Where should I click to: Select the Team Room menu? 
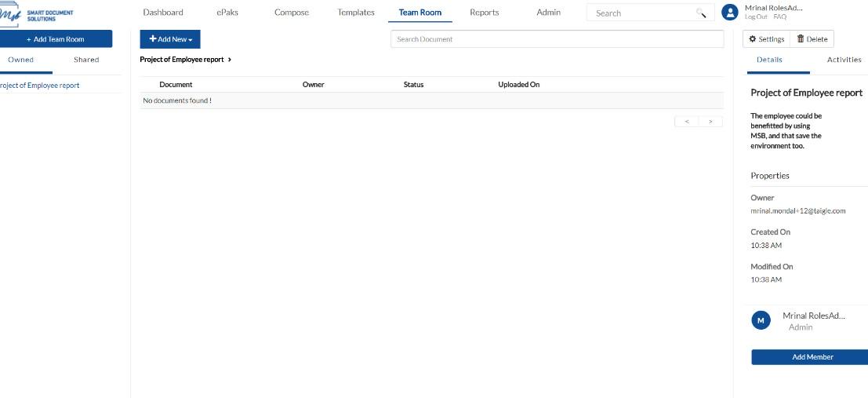[x=420, y=13]
